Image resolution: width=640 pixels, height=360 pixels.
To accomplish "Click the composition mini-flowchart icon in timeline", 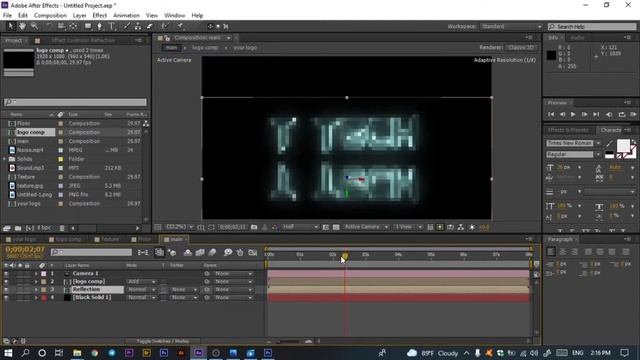I will tap(143, 253).
